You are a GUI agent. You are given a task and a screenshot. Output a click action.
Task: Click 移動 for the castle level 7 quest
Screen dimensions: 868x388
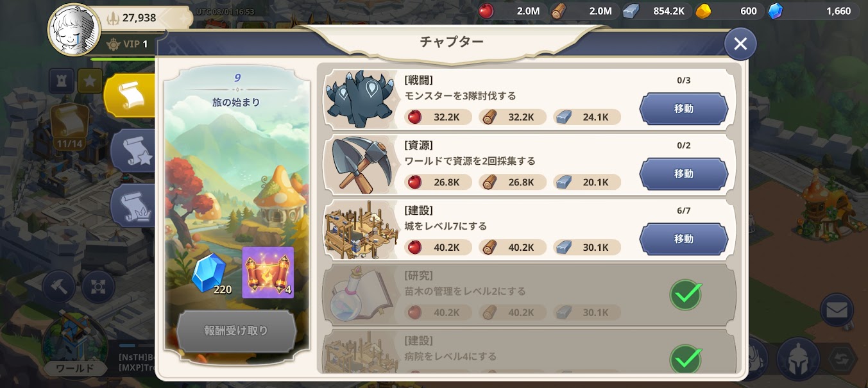pyautogui.click(x=684, y=239)
